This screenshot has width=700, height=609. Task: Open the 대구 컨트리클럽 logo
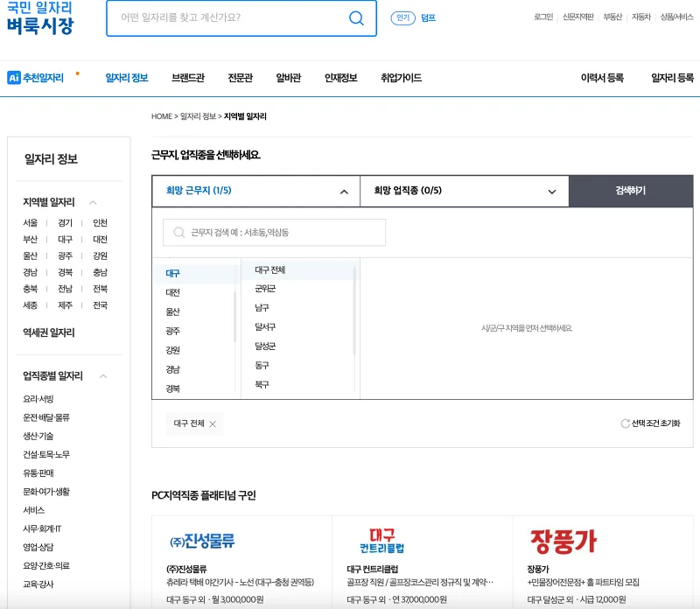pos(382,541)
